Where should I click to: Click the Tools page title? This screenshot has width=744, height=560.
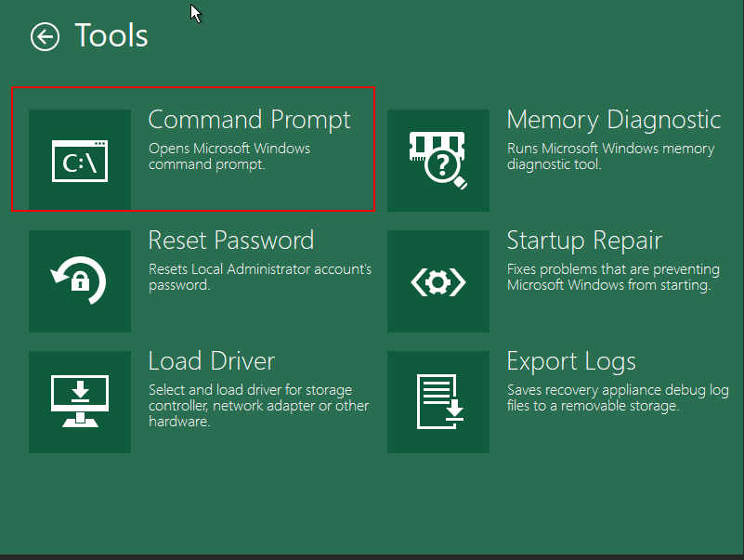(x=111, y=36)
